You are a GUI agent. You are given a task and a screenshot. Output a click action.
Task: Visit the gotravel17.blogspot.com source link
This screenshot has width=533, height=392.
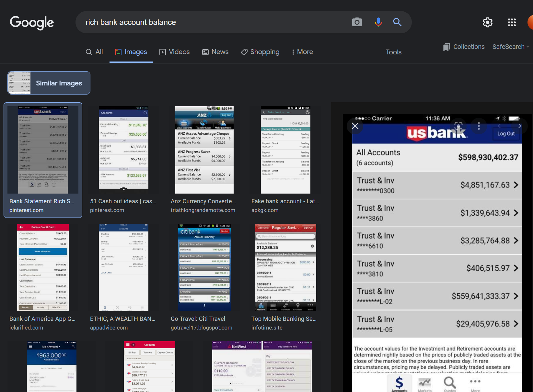click(202, 328)
